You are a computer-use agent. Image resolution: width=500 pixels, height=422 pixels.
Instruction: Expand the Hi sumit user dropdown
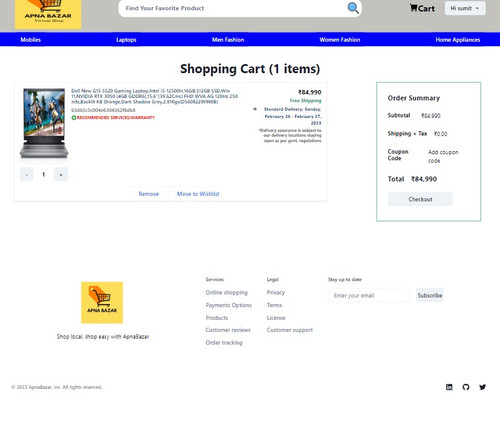point(465,8)
